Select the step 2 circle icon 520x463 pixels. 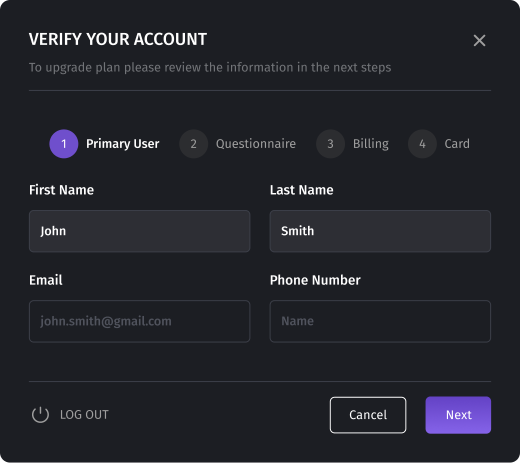click(193, 144)
